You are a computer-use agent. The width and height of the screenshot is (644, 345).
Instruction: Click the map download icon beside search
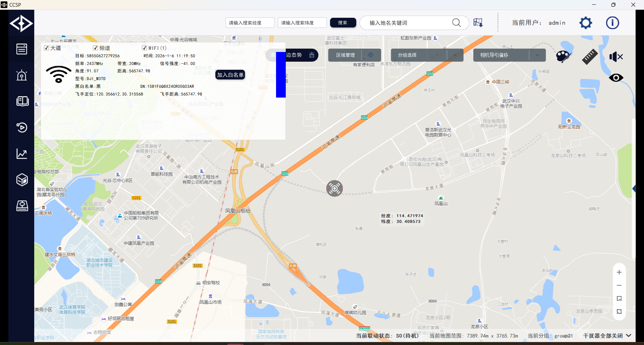[478, 23]
